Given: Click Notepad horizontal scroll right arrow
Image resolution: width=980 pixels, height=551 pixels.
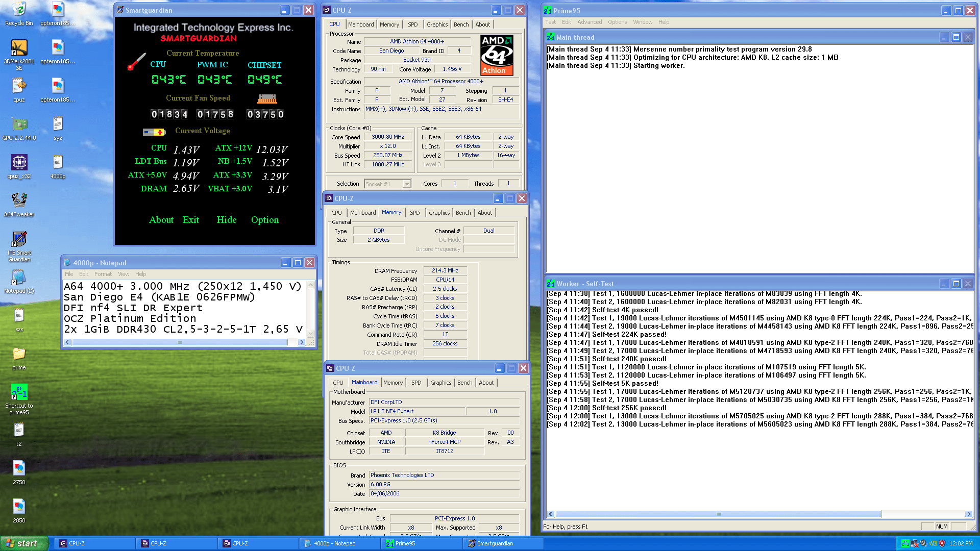Looking at the screenshot, I should (x=302, y=342).
